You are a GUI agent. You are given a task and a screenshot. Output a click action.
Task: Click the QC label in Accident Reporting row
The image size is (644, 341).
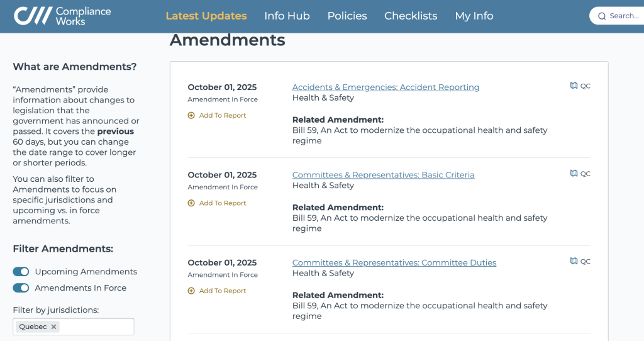[x=586, y=86]
